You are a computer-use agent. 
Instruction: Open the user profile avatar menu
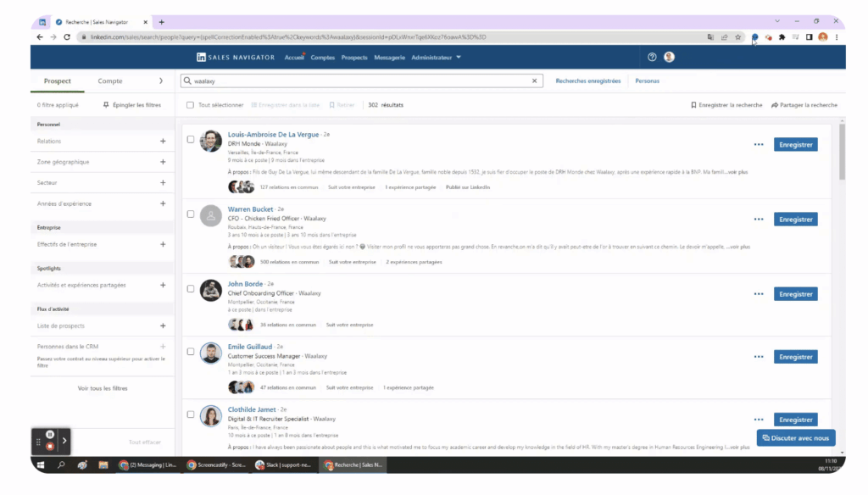click(669, 58)
